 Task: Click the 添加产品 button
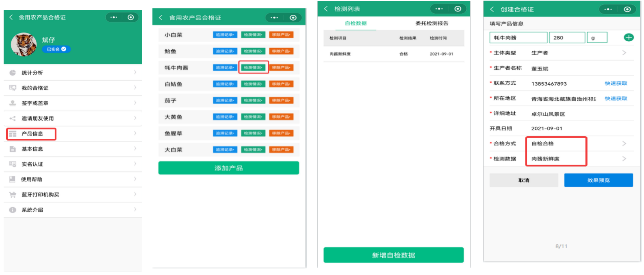click(229, 168)
